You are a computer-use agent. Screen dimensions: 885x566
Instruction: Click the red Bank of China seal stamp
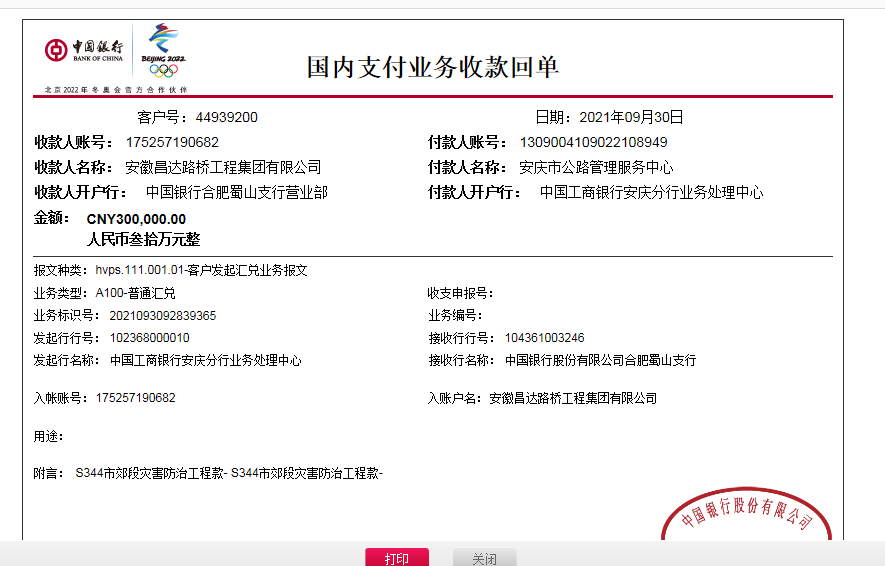pos(746,514)
